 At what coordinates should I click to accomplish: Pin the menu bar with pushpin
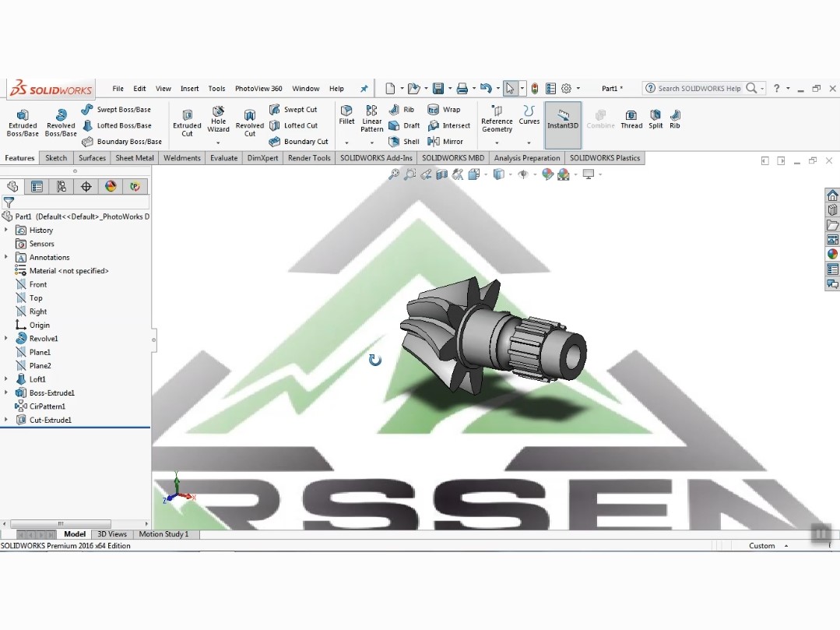(364, 89)
